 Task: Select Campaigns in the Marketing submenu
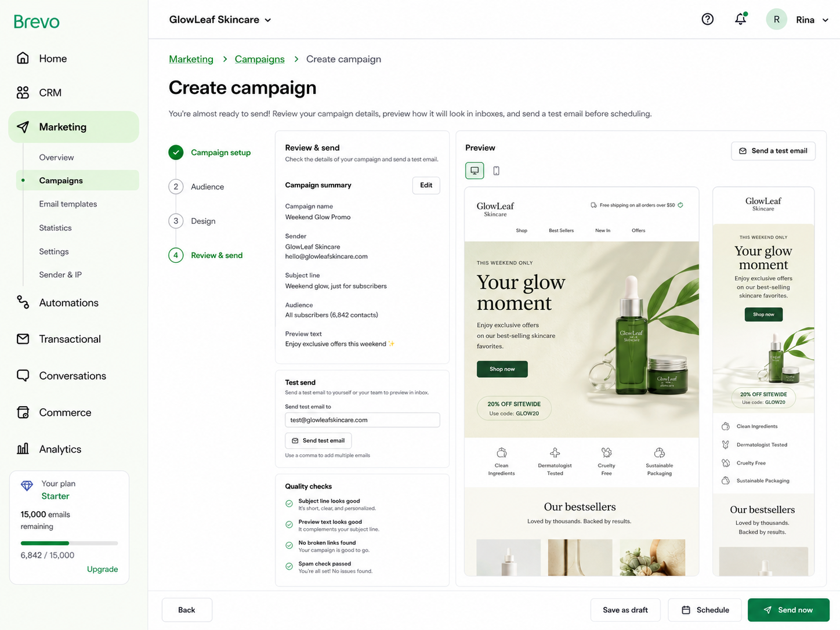tap(78, 180)
